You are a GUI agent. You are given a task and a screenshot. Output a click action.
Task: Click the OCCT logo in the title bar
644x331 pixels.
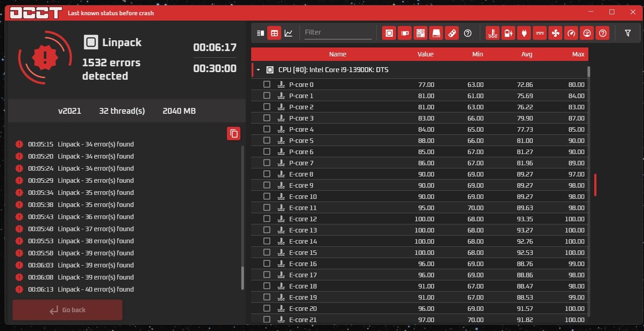point(36,13)
